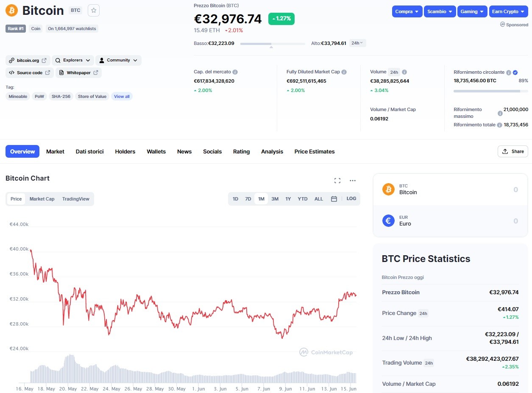Open the Earn Crypto dropdown
The height and width of the screenshot is (393, 532).
tap(509, 11)
